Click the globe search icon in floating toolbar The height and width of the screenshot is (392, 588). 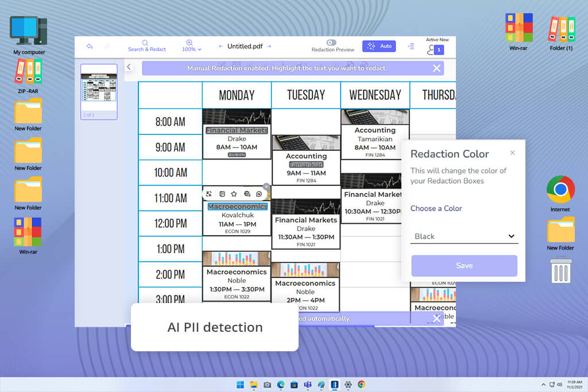coord(247,194)
